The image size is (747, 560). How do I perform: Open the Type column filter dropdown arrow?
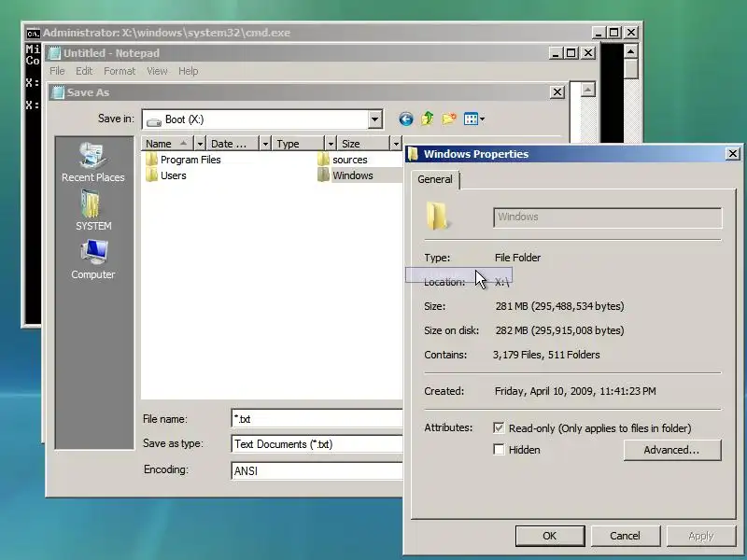331,144
